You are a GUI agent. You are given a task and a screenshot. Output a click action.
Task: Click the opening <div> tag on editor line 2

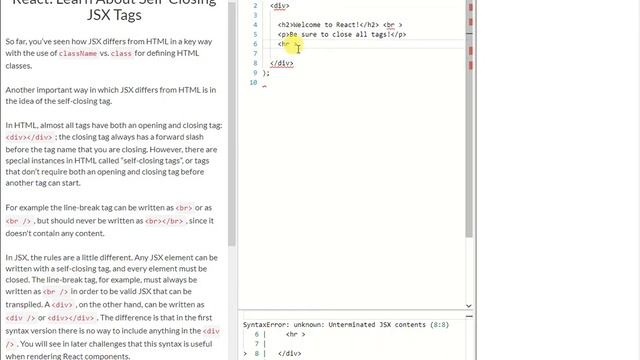pyautogui.click(x=280, y=6)
